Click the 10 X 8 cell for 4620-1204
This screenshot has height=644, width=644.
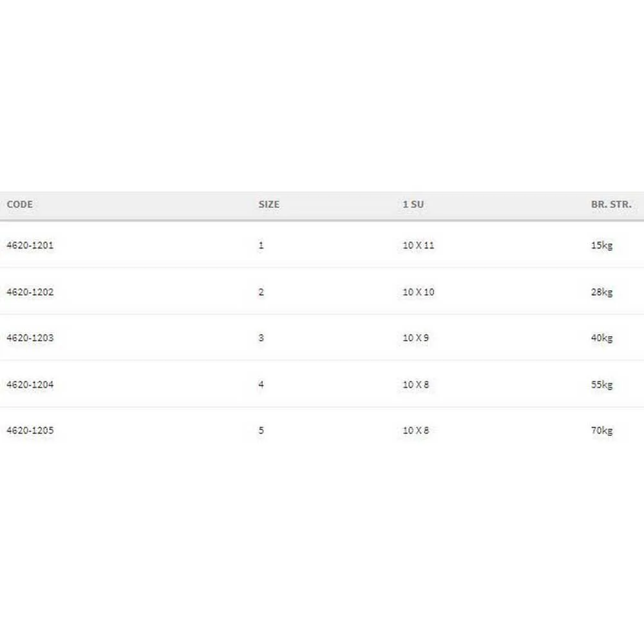tap(416, 384)
